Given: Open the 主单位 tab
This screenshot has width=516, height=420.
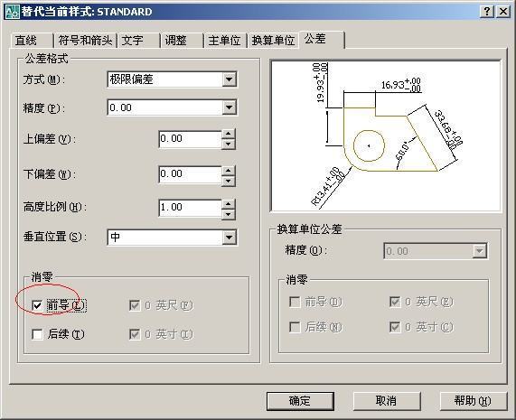Looking at the screenshot, I should coord(225,41).
